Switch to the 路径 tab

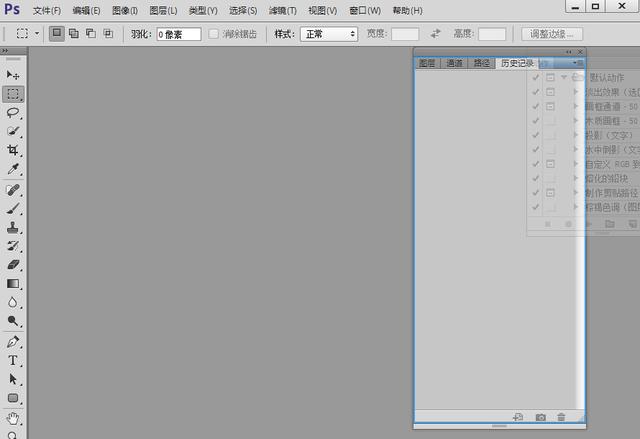[x=482, y=63]
